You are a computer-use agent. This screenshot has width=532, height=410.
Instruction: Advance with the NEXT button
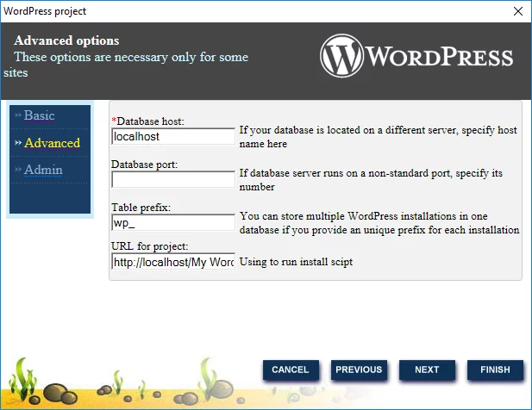pos(427,370)
